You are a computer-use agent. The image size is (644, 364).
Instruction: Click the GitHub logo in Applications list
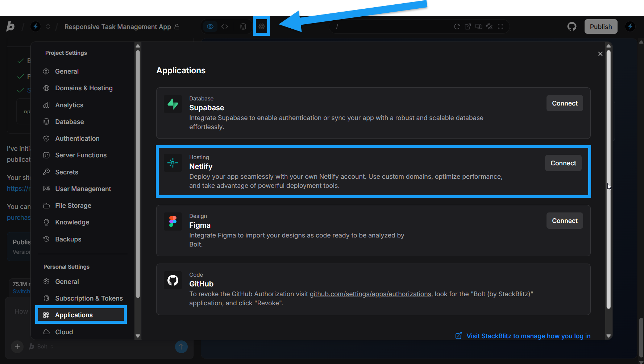coord(173,280)
